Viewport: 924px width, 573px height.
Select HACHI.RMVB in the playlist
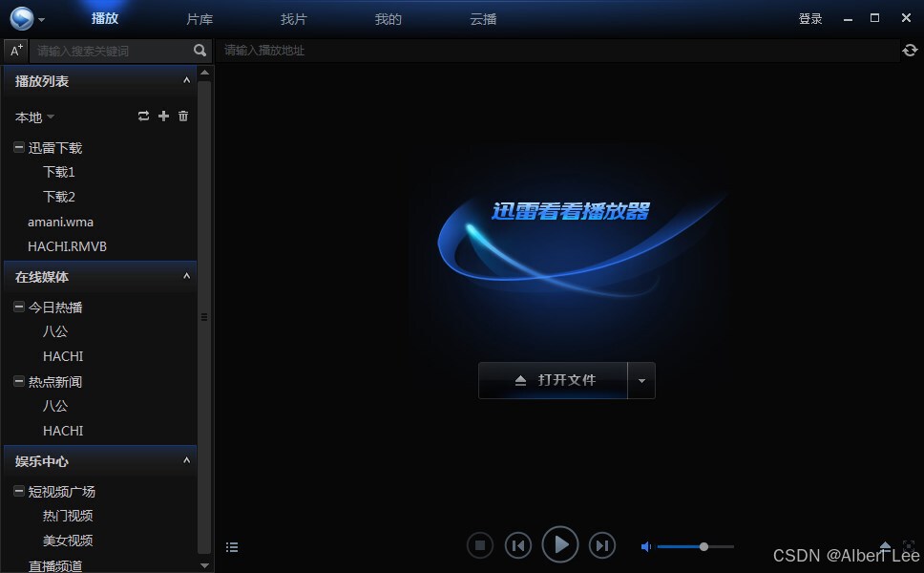67,246
